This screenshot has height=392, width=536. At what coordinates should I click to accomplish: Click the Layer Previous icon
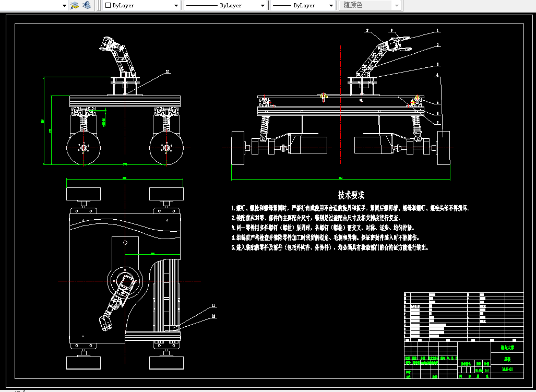pos(87,5)
